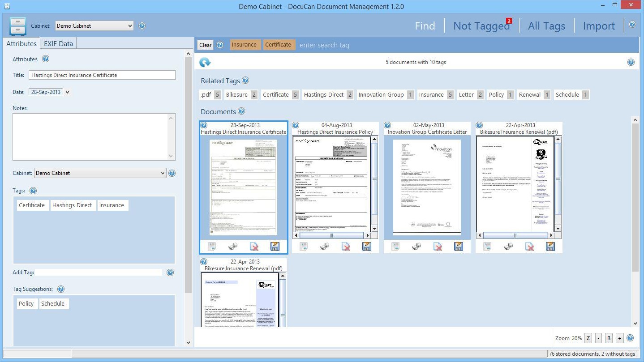
Task: Show Not Tagged documents
Action: pos(481,26)
